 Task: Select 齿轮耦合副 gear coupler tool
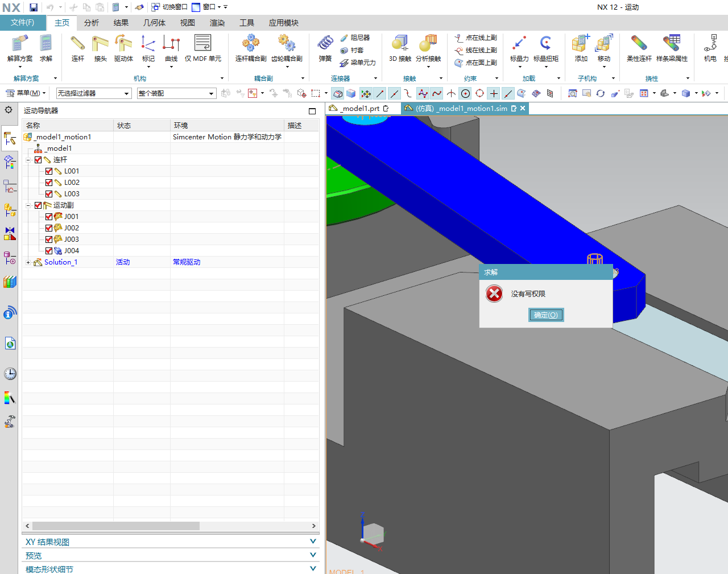[287, 48]
